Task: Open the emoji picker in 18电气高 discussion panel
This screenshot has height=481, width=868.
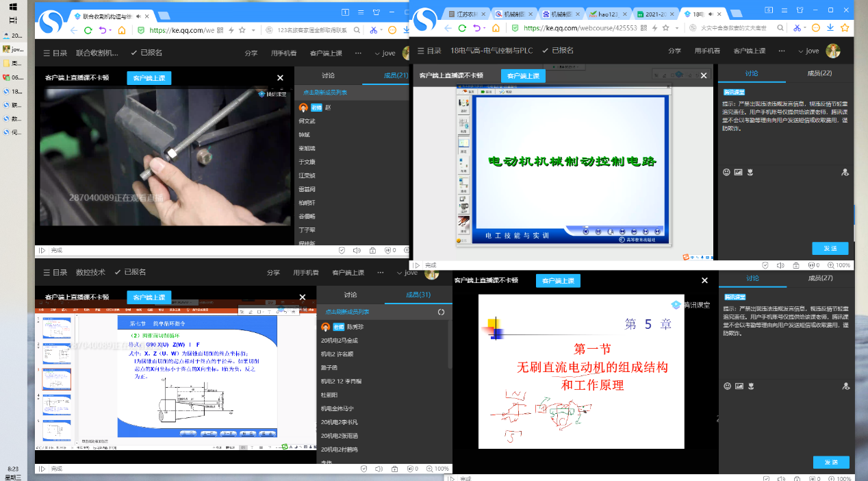Action: pos(726,173)
